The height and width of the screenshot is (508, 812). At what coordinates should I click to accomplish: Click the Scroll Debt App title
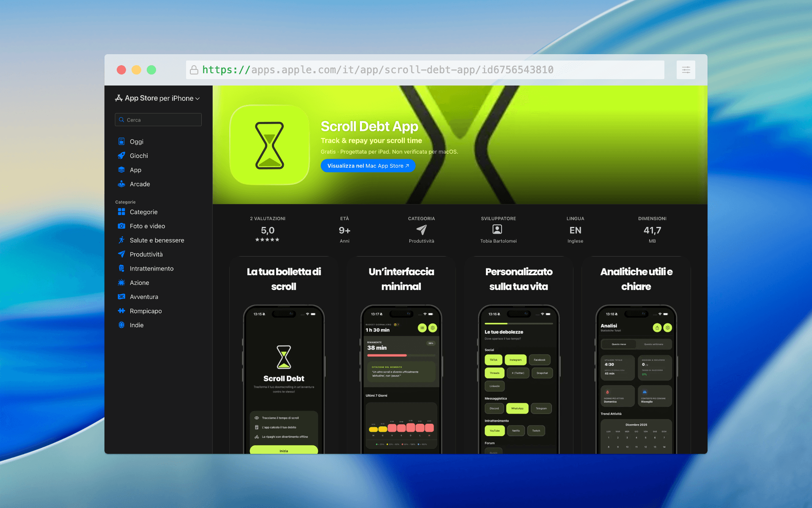369,126
